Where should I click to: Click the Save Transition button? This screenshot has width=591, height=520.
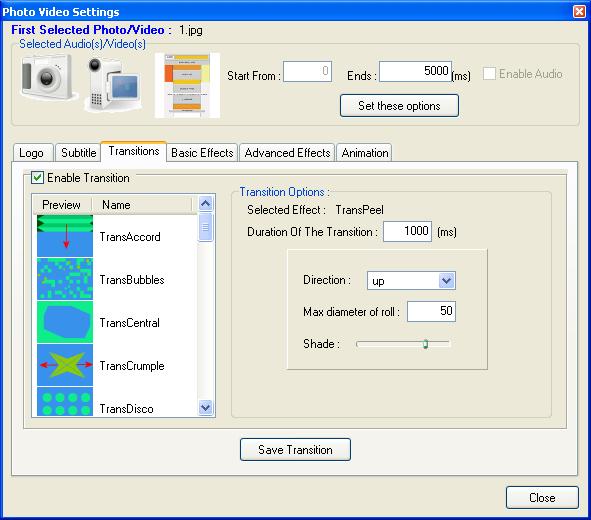click(295, 450)
